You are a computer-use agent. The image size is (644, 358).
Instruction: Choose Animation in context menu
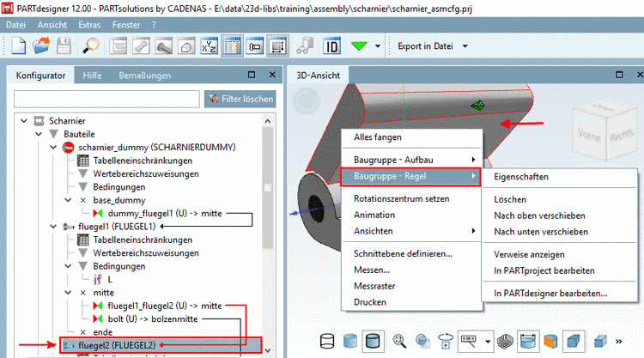pos(374,215)
